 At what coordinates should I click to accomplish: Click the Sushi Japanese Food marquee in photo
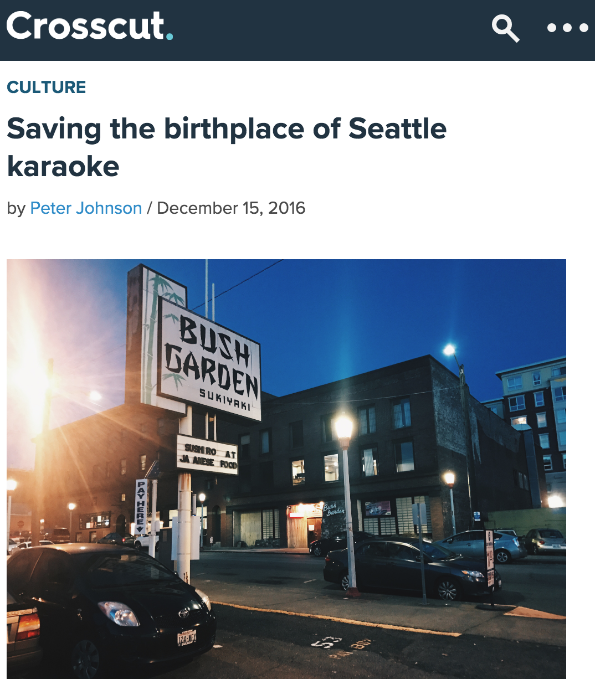208,454
